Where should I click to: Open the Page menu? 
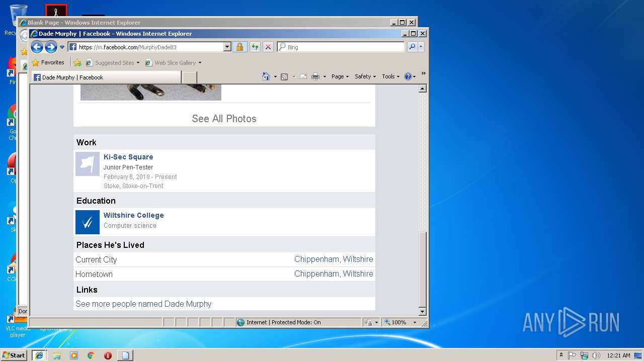pyautogui.click(x=340, y=76)
